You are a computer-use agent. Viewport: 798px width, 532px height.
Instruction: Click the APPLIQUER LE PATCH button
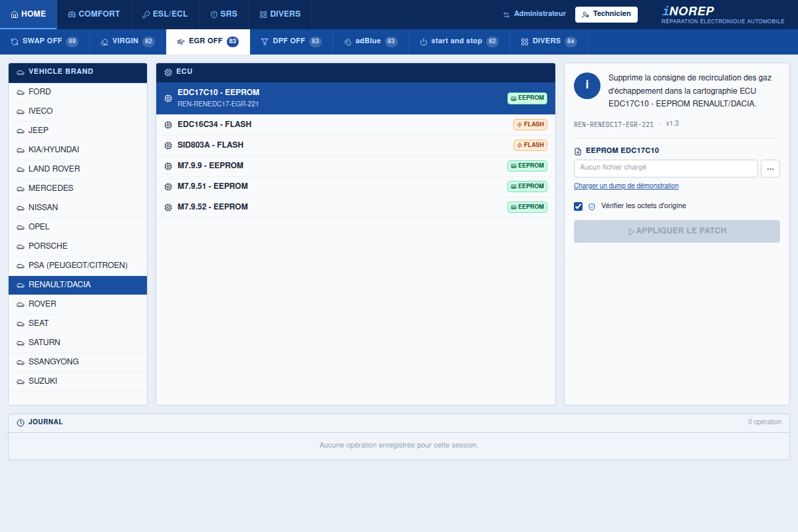tap(677, 231)
